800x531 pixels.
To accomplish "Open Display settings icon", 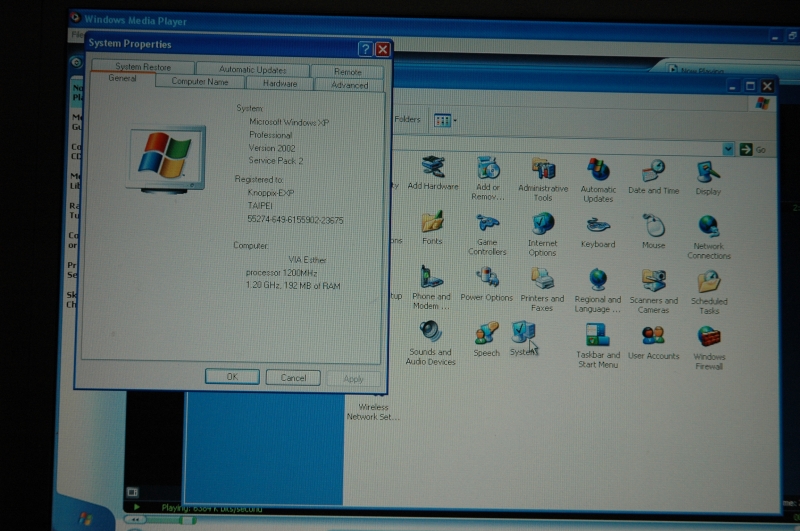I will tap(708, 178).
